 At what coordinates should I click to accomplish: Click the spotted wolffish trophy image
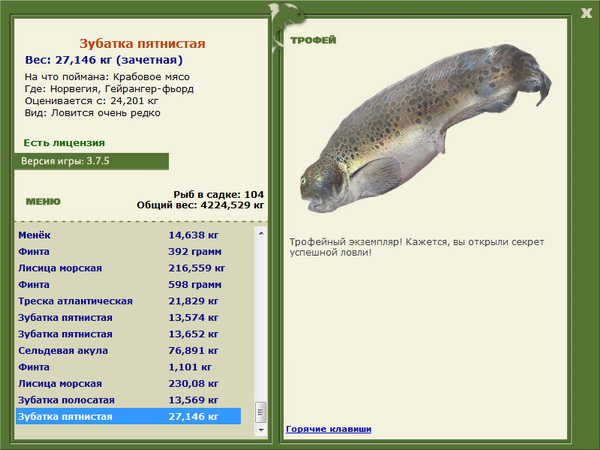(x=425, y=128)
